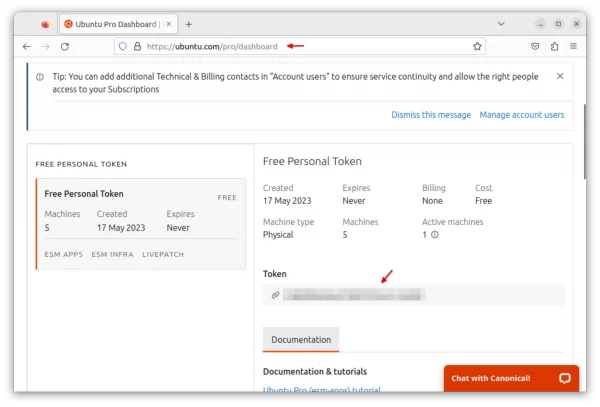Close the tip banner with the X
The height and width of the screenshot is (407, 600).
pyautogui.click(x=560, y=76)
